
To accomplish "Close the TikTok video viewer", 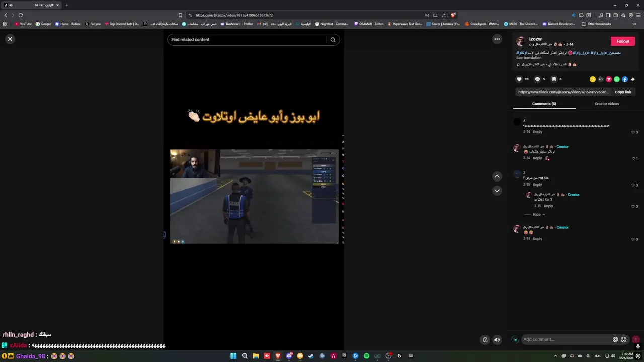I will point(10,39).
